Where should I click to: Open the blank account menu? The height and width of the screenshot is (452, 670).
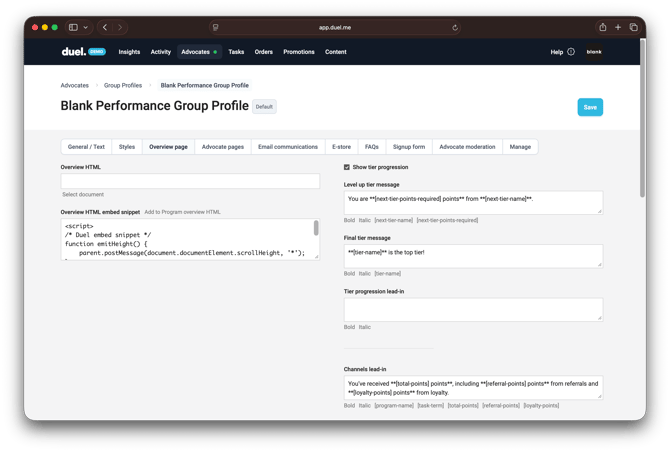pyautogui.click(x=594, y=52)
